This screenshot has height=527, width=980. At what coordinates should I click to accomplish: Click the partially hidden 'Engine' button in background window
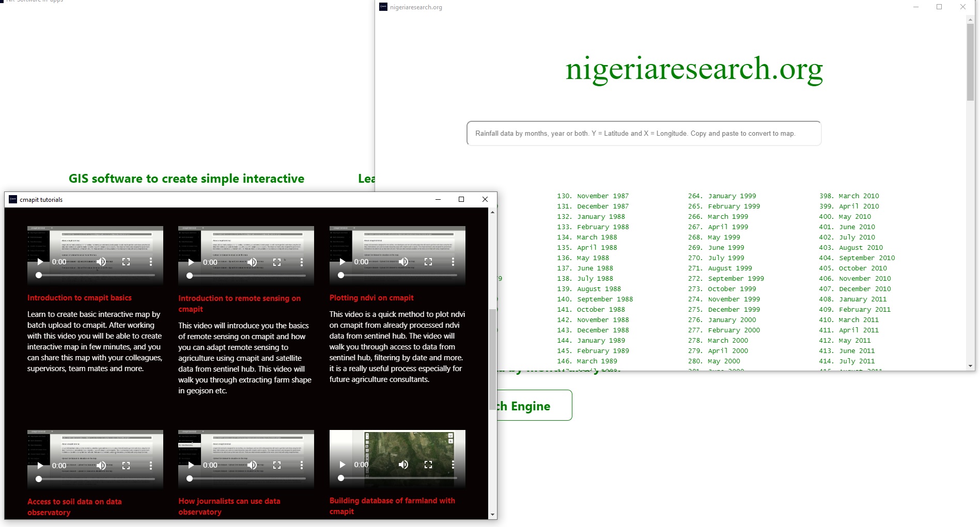[534, 406]
